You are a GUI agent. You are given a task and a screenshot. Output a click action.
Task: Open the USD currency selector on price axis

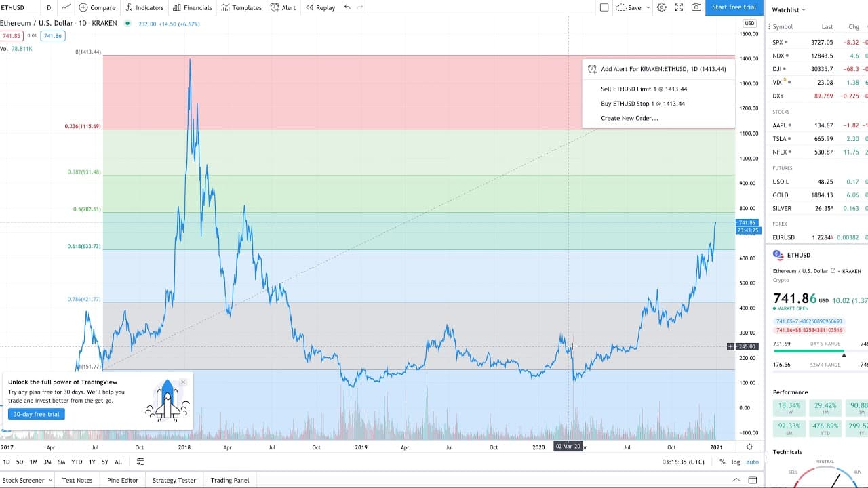point(749,24)
